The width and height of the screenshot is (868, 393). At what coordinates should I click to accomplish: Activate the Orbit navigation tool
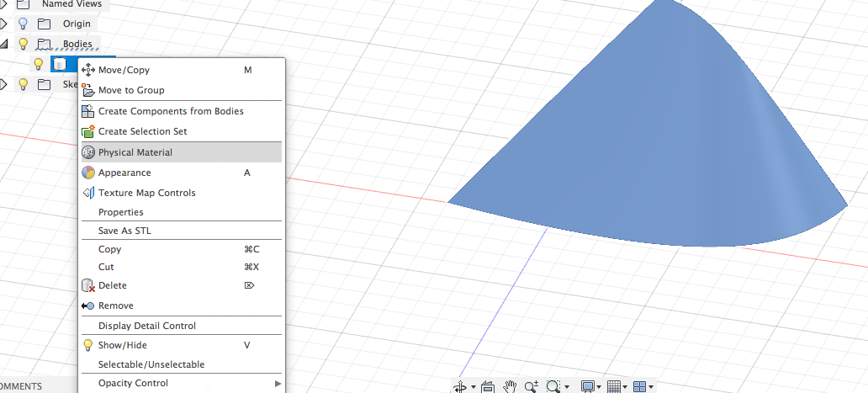[x=460, y=387]
